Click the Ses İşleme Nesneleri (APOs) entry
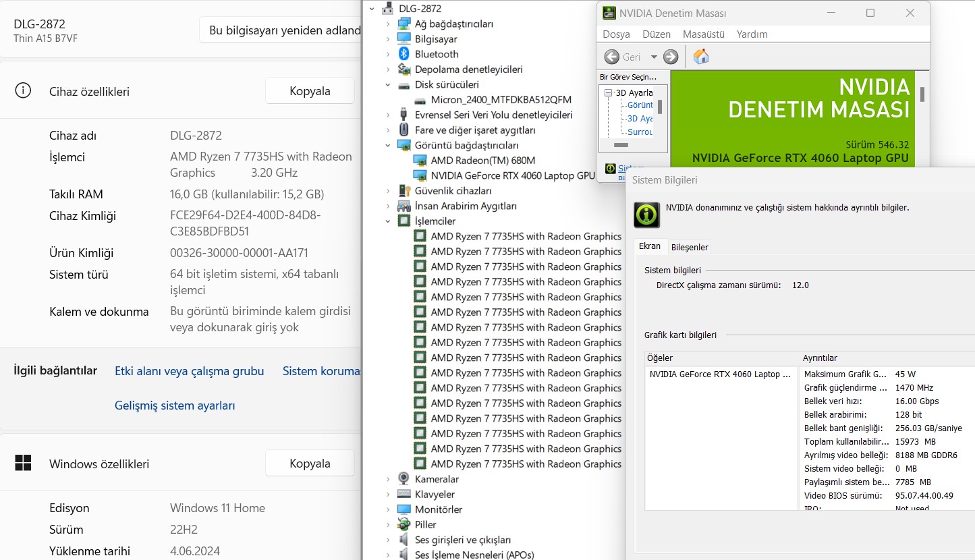Screen dimensions: 975x560 474,555
